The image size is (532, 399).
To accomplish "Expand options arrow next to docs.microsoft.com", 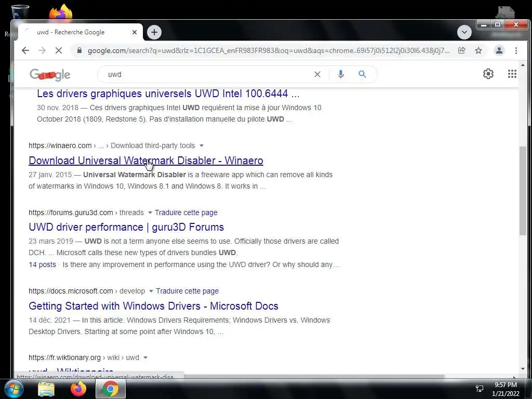I will click(151, 291).
